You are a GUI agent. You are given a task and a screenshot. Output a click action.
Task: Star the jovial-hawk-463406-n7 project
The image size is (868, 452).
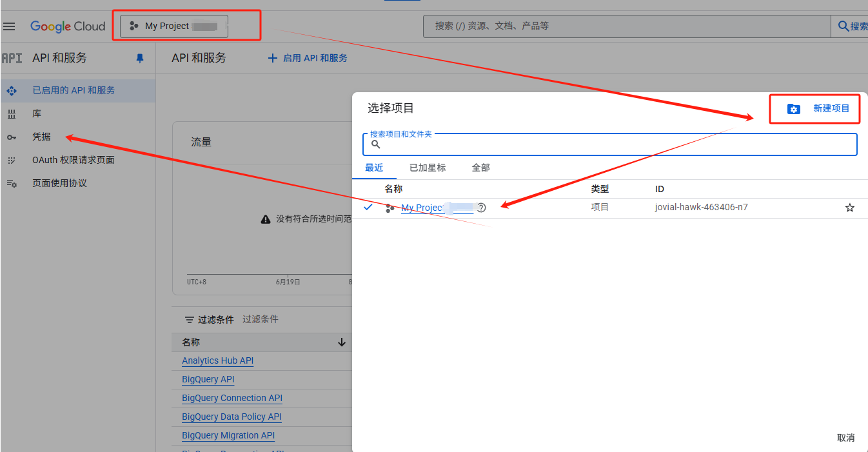tap(850, 208)
